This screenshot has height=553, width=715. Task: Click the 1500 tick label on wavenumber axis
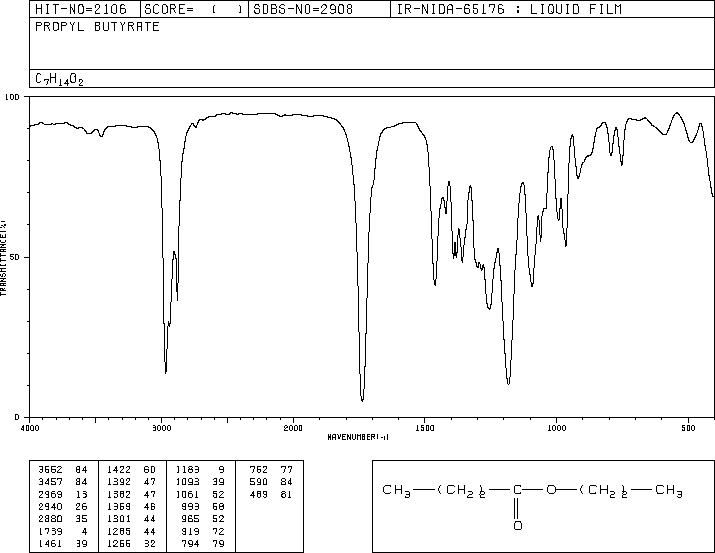[425, 428]
